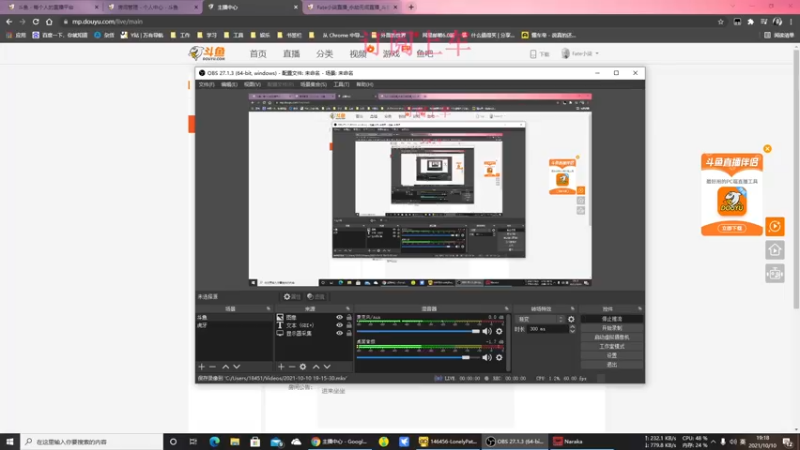Open Microsoft Edge from the taskbar
The image size is (800, 450).
coord(214,441)
